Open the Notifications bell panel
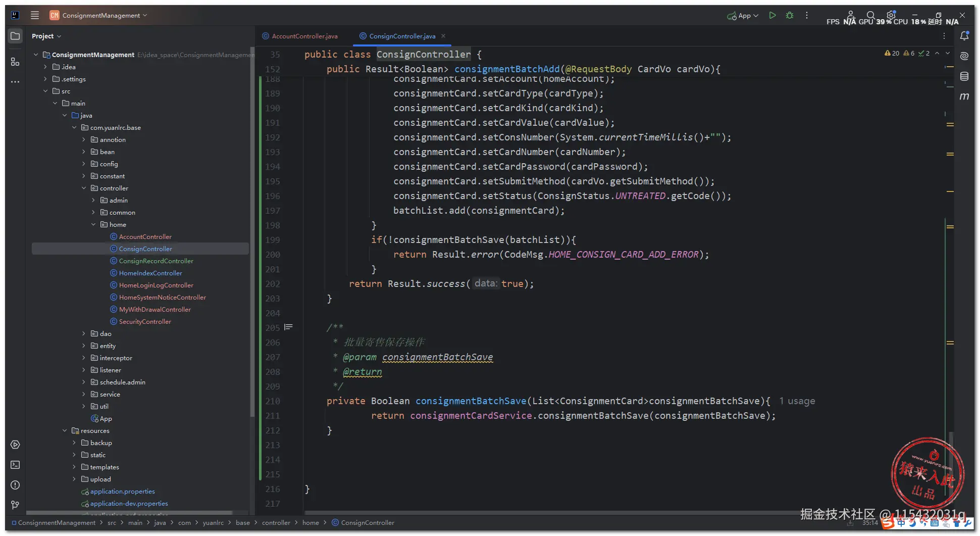The image size is (980, 536). 964,36
